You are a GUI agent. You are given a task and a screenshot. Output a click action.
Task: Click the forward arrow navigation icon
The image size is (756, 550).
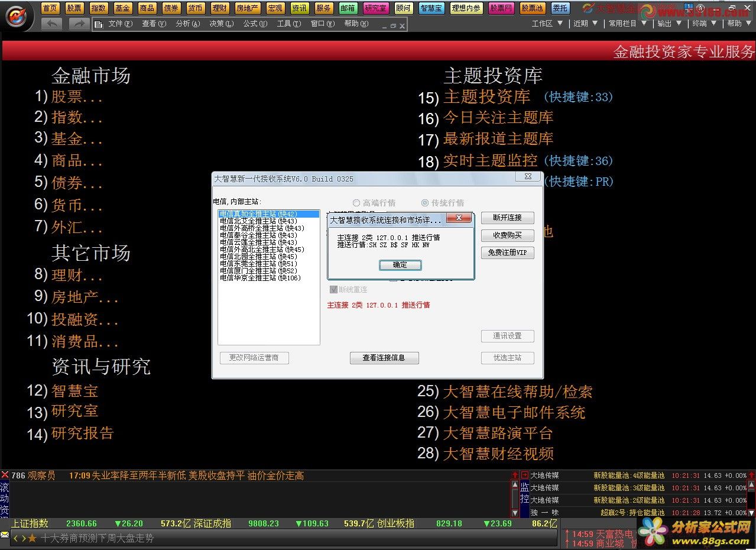click(79, 24)
